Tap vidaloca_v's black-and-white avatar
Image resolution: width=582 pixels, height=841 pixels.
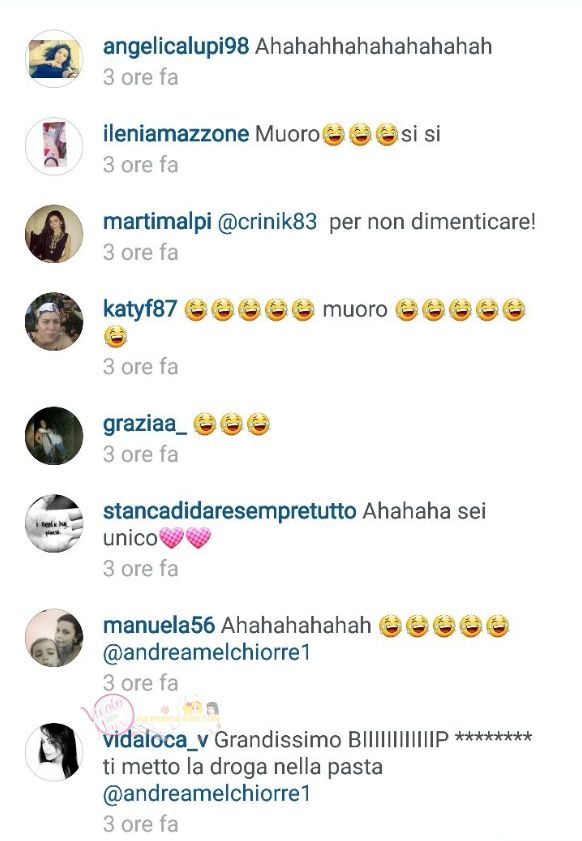point(54,752)
